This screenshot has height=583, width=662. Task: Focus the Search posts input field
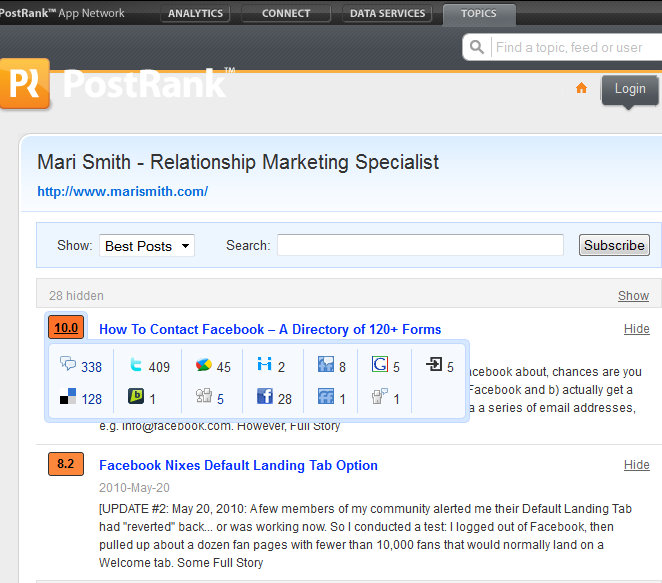click(x=420, y=245)
